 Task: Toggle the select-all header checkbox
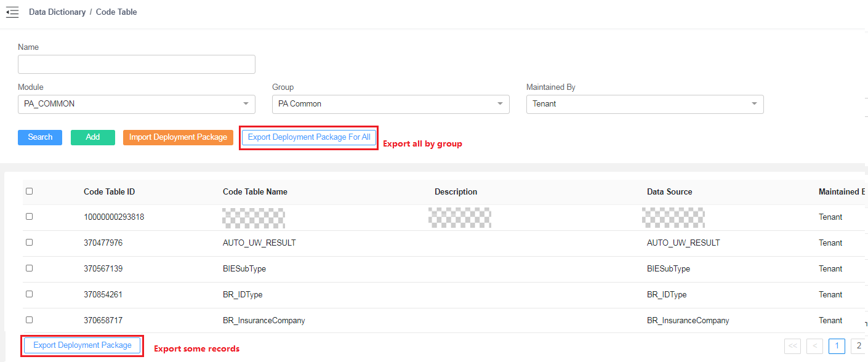point(29,191)
